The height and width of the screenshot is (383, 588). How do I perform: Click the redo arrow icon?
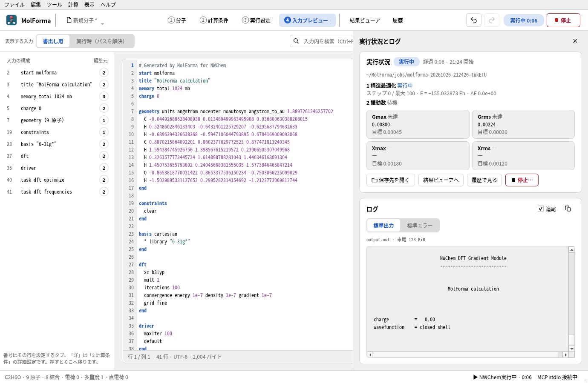click(x=492, y=20)
